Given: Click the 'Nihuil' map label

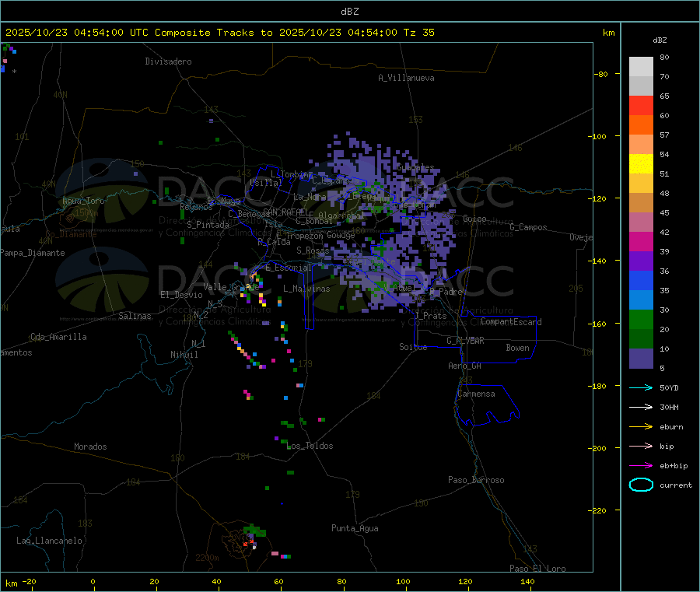Looking at the screenshot, I should click(x=184, y=355).
